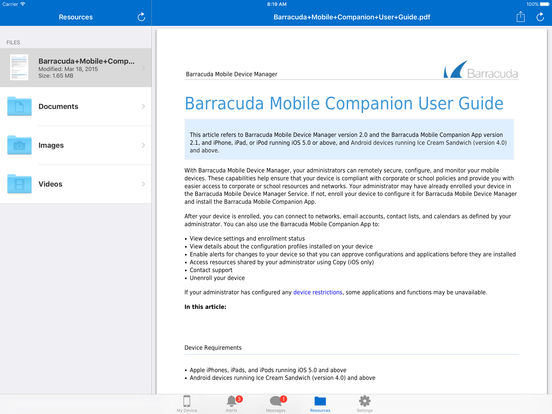Screen dimensions: 552x414
Task: Expand the Images row chevron
Action: coord(143,145)
